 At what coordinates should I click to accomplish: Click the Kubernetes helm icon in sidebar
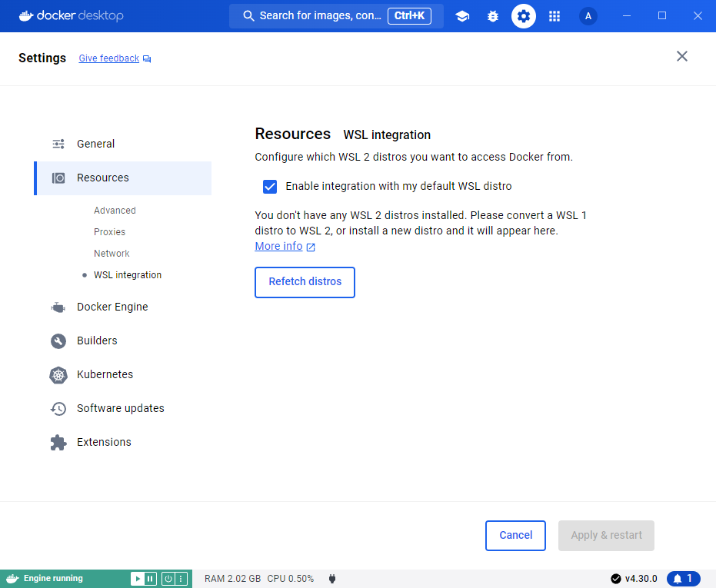click(x=58, y=375)
